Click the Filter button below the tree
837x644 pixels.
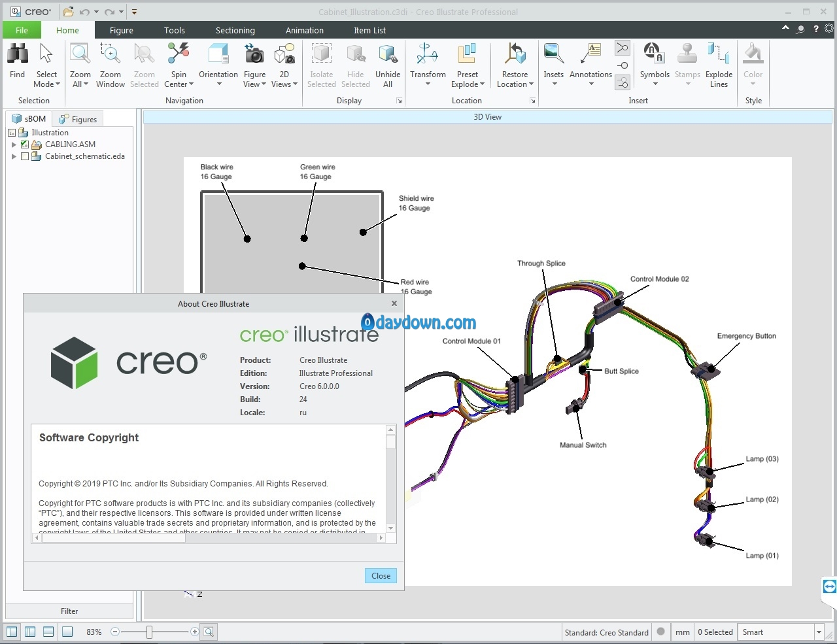click(x=69, y=611)
